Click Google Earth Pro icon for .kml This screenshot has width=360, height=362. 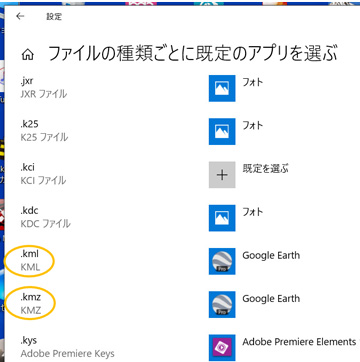pyautogui.click(x=222, y=261)
